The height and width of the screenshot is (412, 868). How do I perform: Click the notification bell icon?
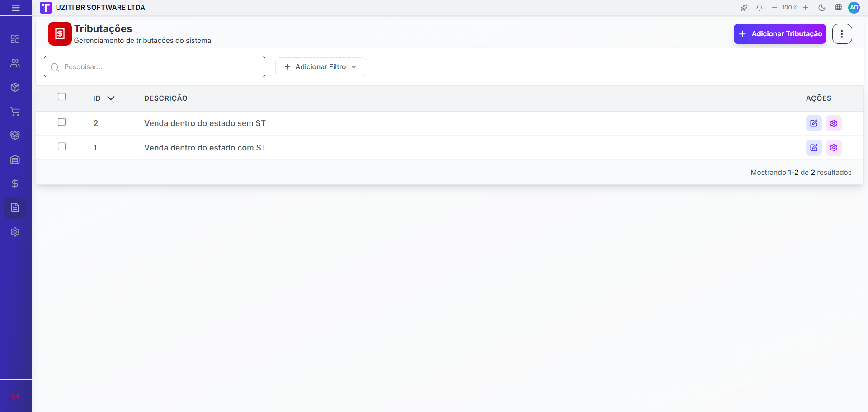[x=759, y=8]
